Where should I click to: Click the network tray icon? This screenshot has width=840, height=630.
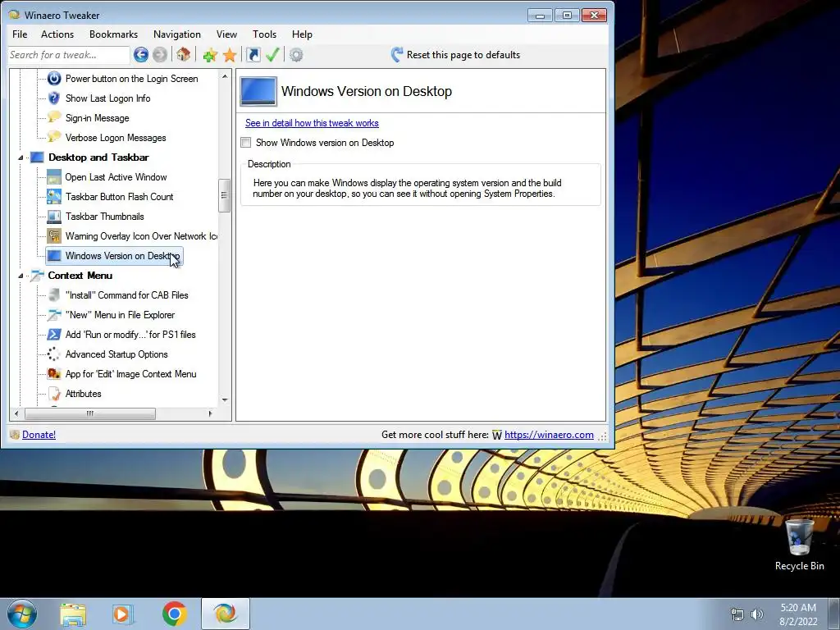coord(737,614)
